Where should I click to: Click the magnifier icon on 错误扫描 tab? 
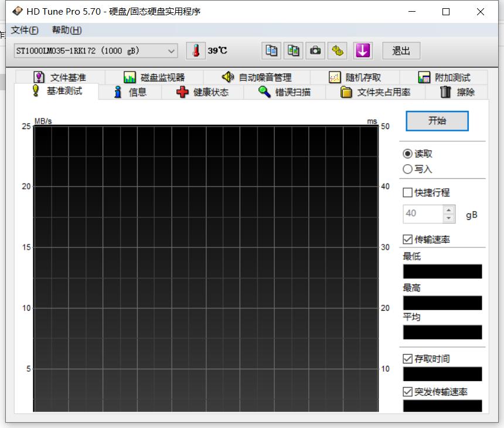[x=265, y=92]
